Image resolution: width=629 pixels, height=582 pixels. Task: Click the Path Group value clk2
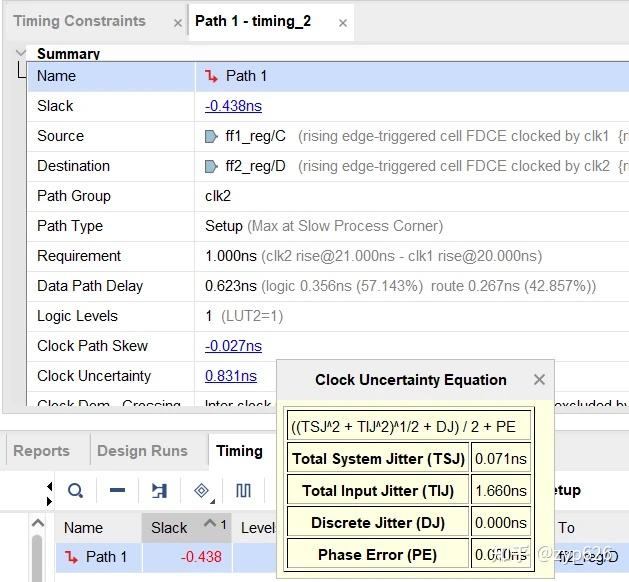point(218,196)
